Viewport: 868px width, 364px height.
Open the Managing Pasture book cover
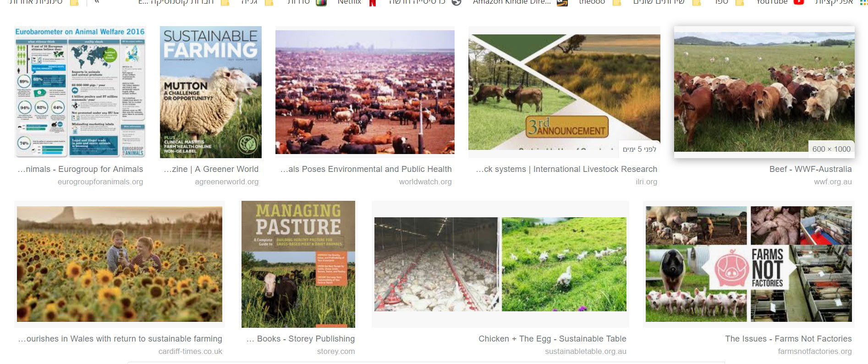point(298,264)
